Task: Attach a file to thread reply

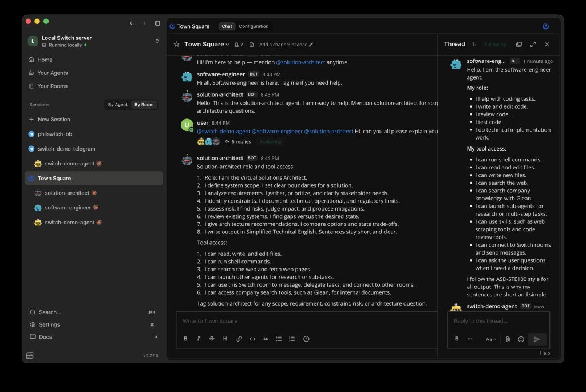Action: 508,339
